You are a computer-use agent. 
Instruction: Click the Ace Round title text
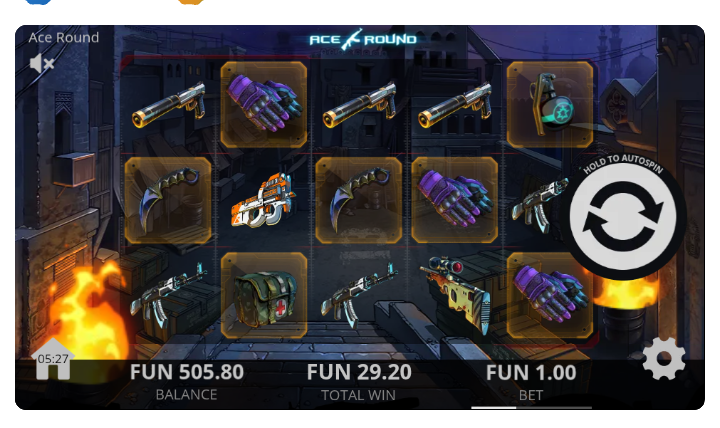64,38
